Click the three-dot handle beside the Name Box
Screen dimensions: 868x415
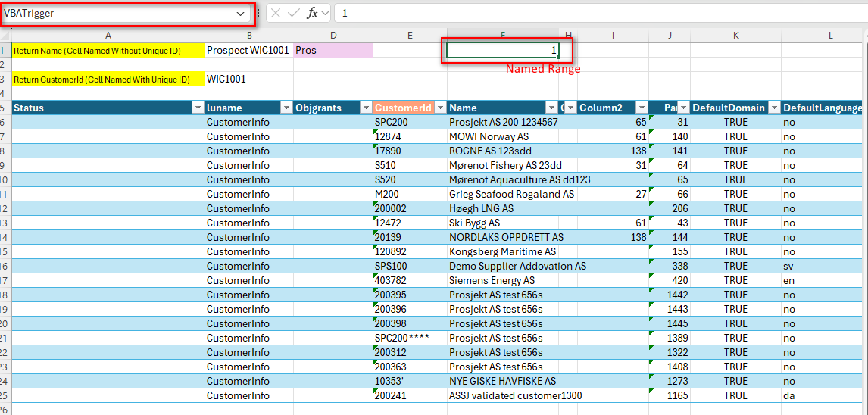(x=258, y=13)
